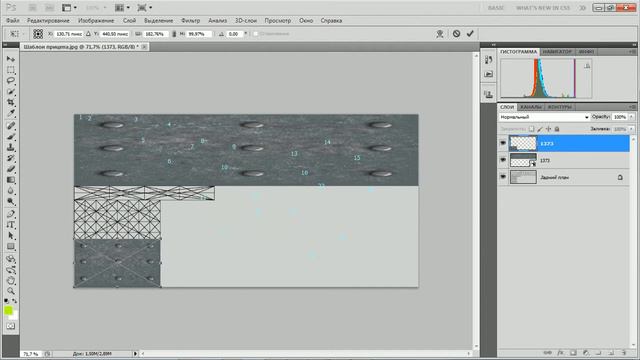Switch to the Контуры tab

(x=560, y=107)
